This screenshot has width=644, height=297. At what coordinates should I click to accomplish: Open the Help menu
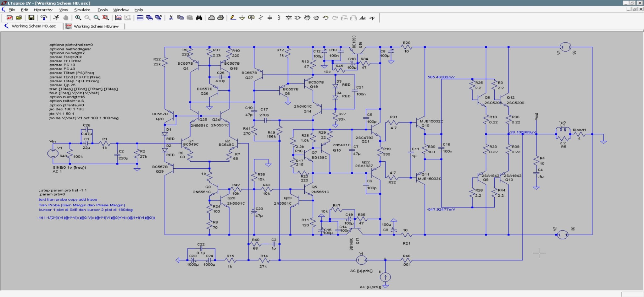point(139,10)
